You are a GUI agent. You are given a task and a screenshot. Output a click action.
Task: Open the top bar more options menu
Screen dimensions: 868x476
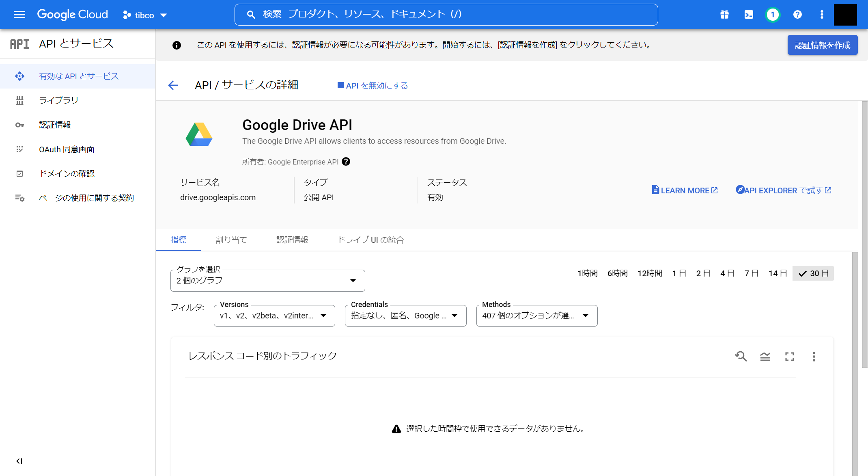click(822, 15)
